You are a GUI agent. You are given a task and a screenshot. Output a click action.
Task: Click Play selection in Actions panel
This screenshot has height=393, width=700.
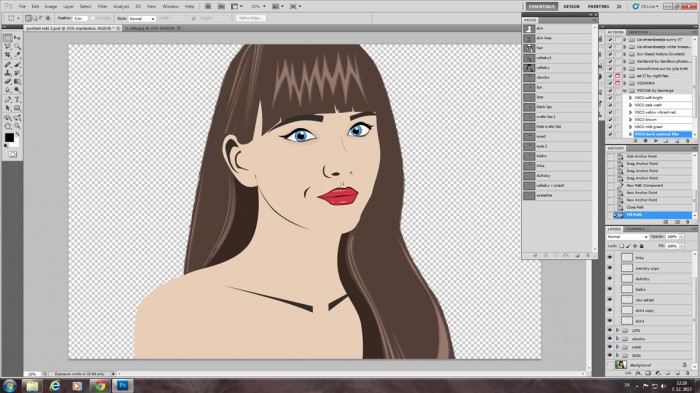click(656, 141)
